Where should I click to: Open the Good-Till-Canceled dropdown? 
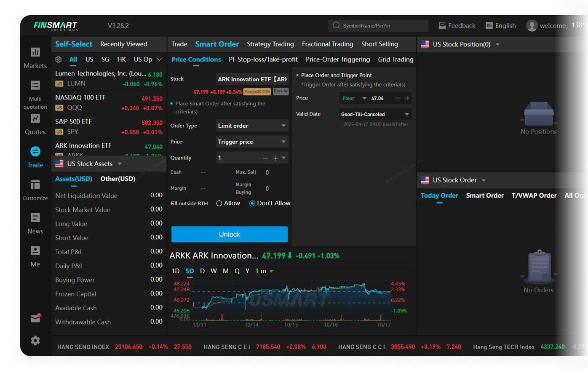tap(376, 114)
